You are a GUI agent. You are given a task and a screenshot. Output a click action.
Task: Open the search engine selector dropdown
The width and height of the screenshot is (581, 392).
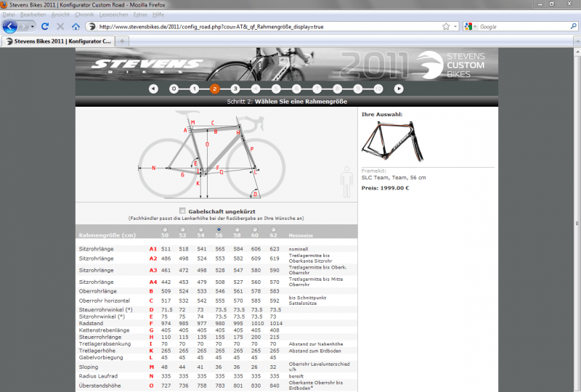470,27
